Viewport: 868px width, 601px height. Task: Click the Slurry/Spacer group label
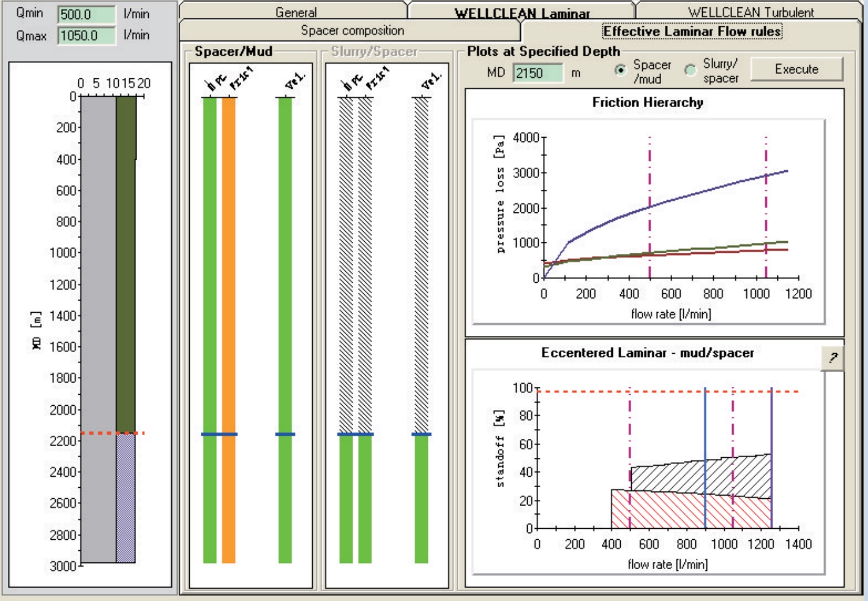pyautogui.click(x=375, y=52)
